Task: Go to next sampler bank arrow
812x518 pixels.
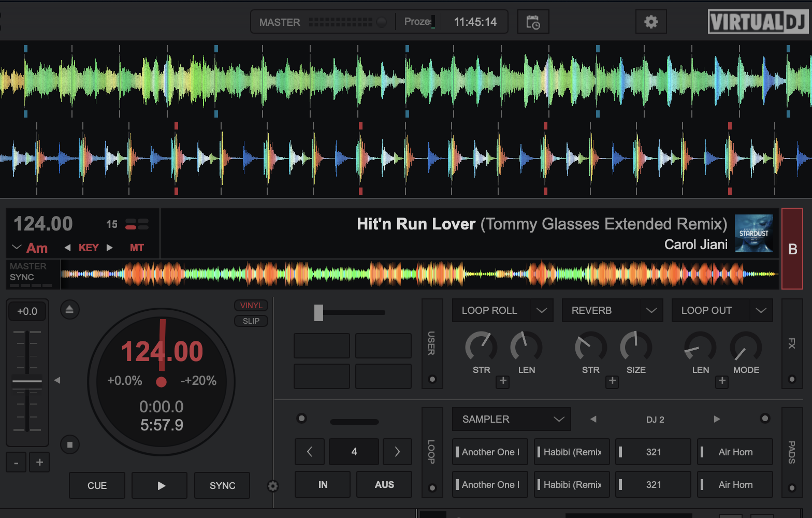Action: point(717,419)
